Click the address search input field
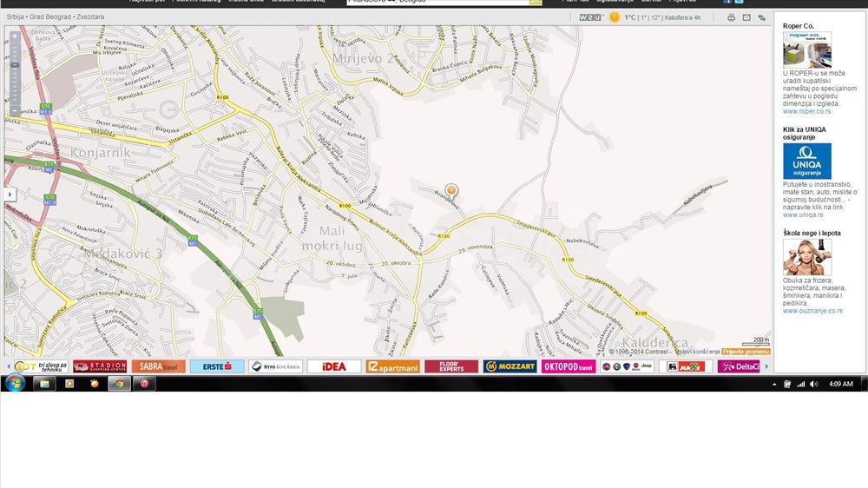 [x=437, y=2]
